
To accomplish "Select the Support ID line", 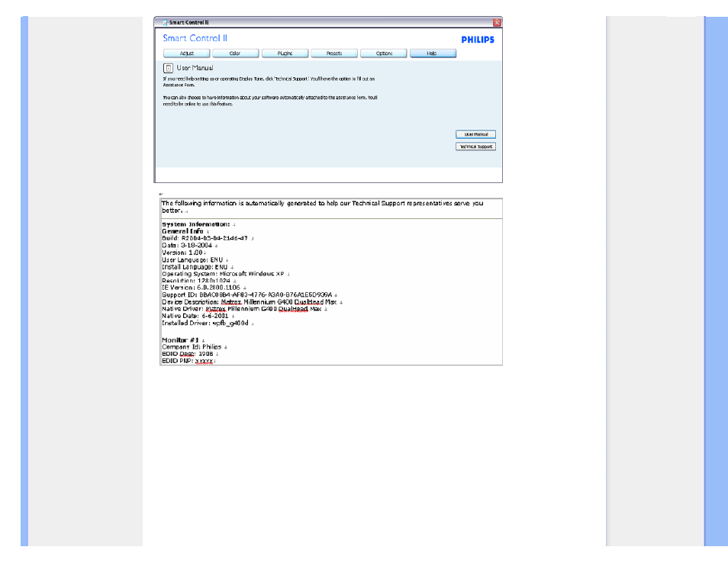I will coord(247,294).
